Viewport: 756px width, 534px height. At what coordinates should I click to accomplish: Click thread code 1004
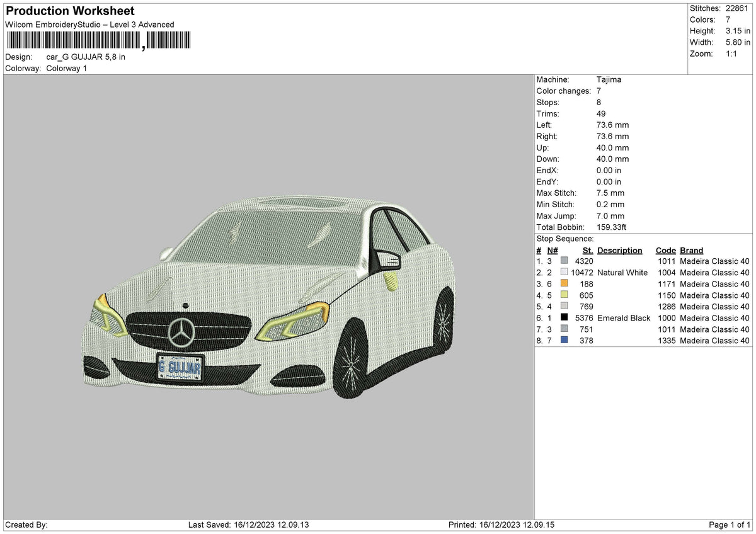click(x=667, y=273)
